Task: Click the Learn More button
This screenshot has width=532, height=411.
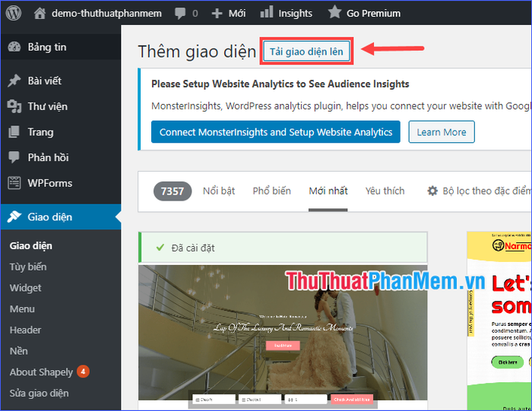Action: (x=442, y=132)
